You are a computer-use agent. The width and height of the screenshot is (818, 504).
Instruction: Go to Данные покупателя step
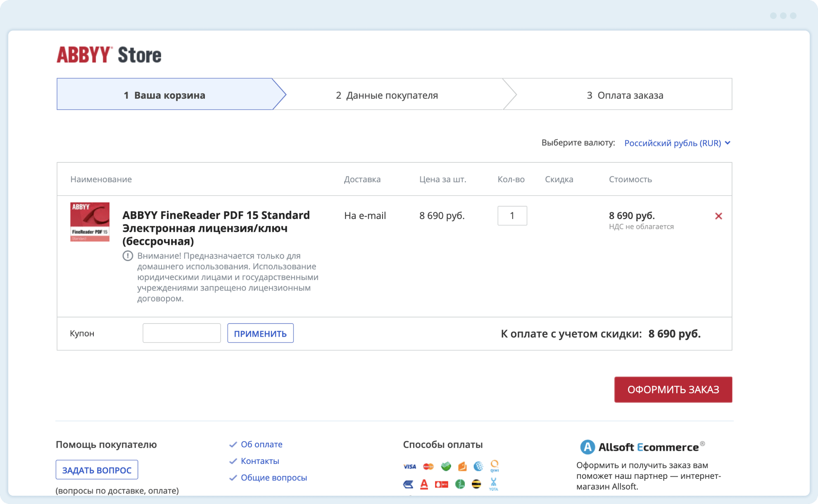coord(387,95)
